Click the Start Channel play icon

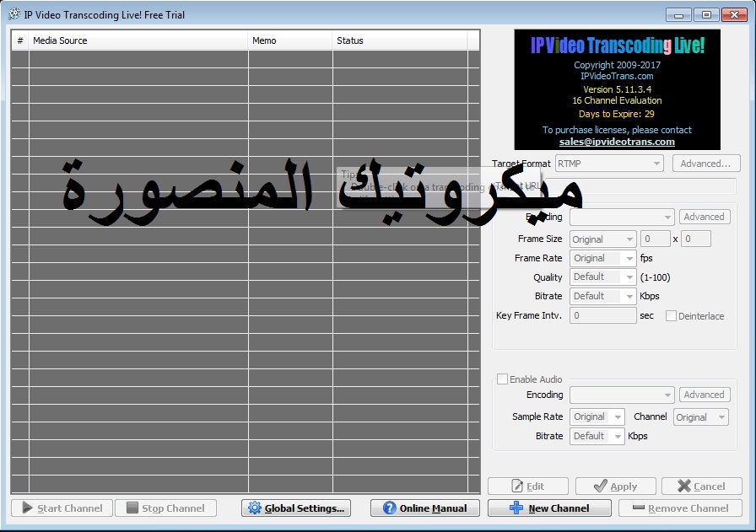tap(26, 508)
